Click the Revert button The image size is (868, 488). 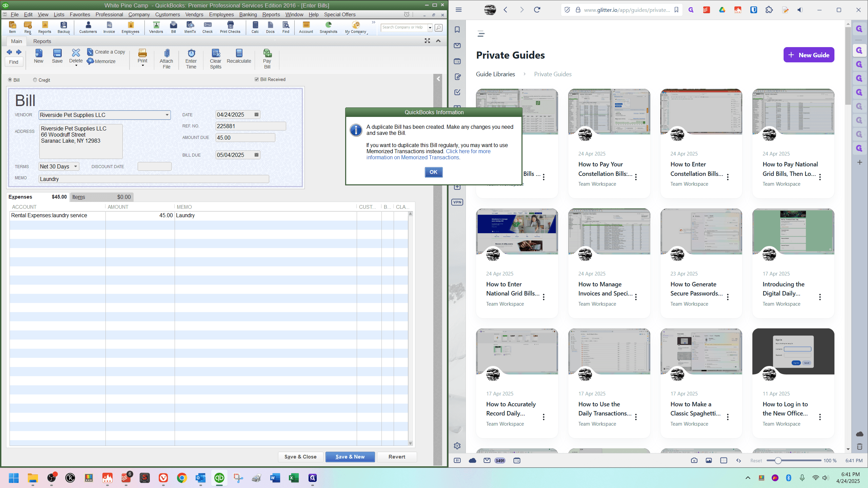(397, 457)
